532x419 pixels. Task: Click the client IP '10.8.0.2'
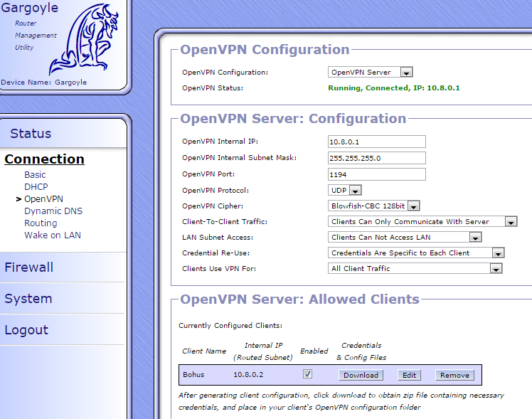click(x=248, y=375)
